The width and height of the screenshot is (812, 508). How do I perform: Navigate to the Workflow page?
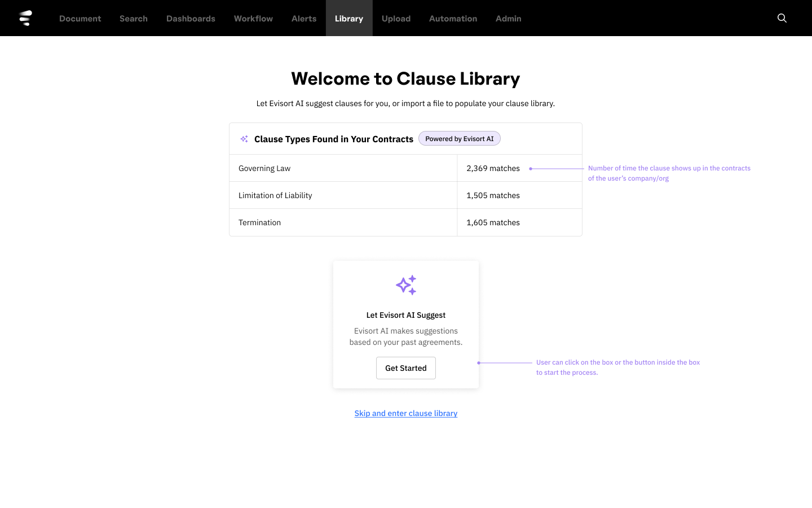[x=253, y=18]
